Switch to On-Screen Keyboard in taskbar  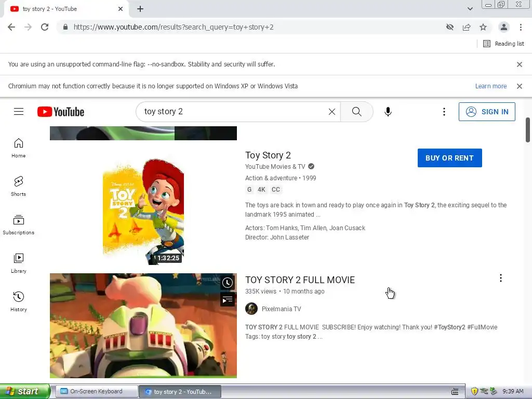(x=97, y=391)
